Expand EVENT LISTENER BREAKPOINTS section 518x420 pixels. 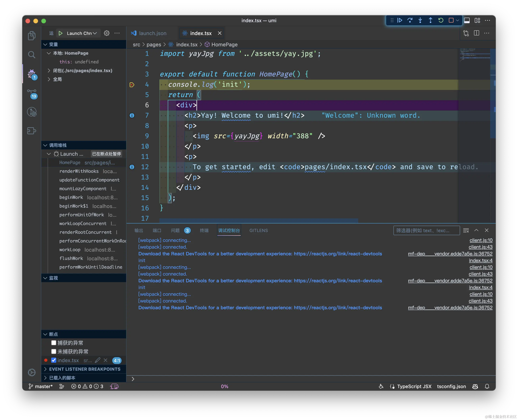point(84,369)
